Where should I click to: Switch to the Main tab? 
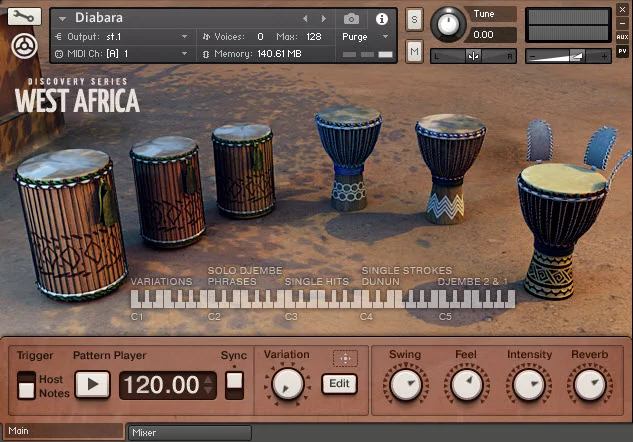tap(63, 431)
